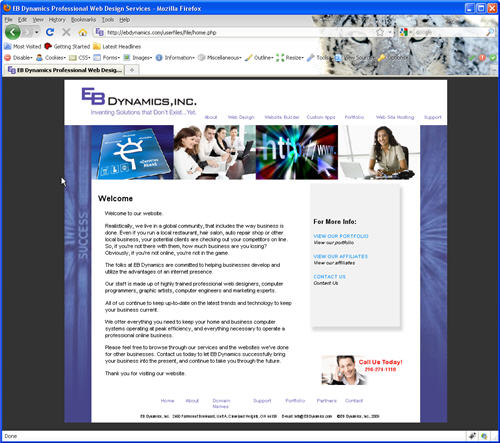Click the blue e-book banner image
500x443 pixels.
click(x=132, y=152)
